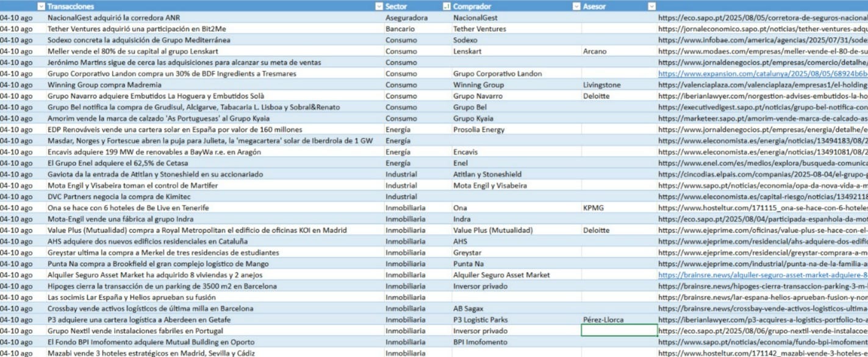The height and width of the screenshot is (357, 868).
Task: Select cell 'Tether Ventures adquirió una participación en Bit2Me'
Action: click(x=215, y=29)
